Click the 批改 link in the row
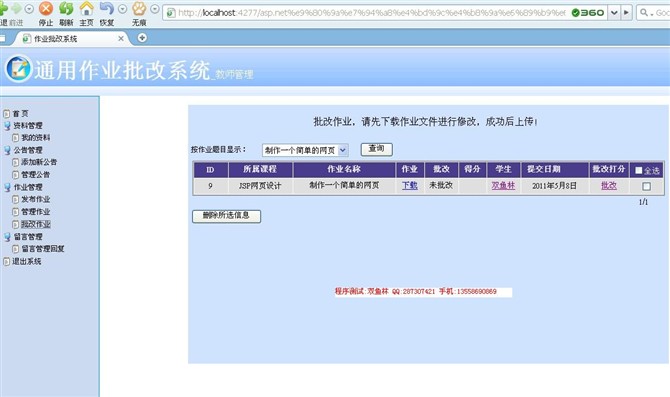Image resolution: width=670 pixels, height=397 pixels. [609, 185]
